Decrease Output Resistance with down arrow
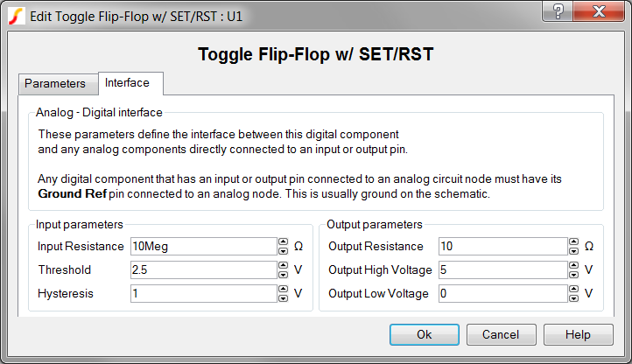This screenshot has width=632, height=364. pyautogui.click(x=573, y=251)
